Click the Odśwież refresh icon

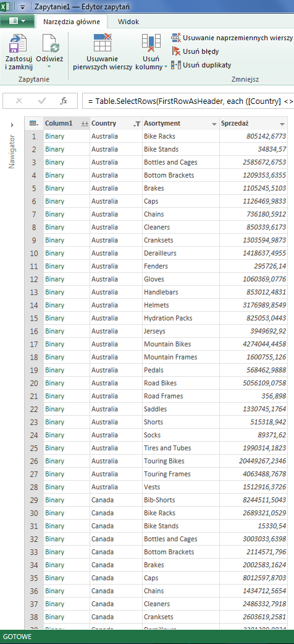[51, 44]
